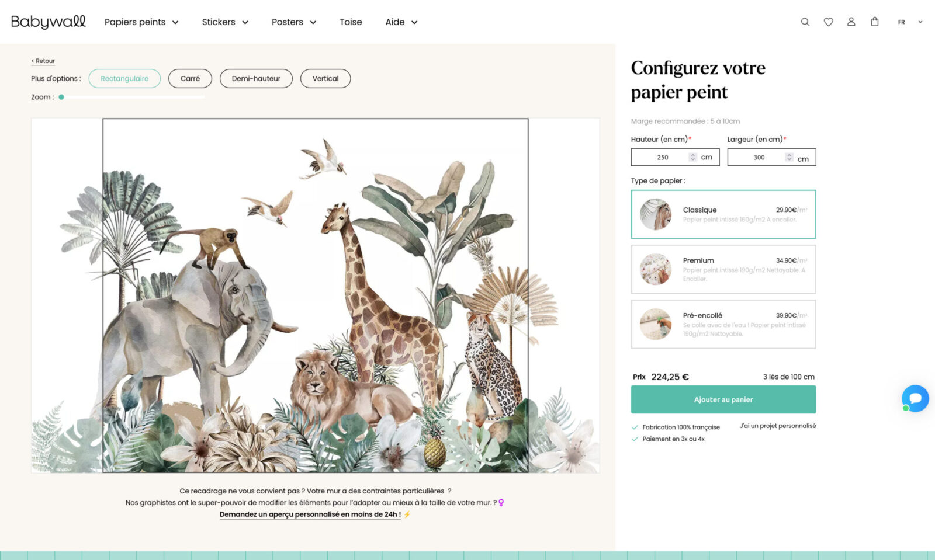Open the user account icon
935x560 pixels.
coord(851,22)
